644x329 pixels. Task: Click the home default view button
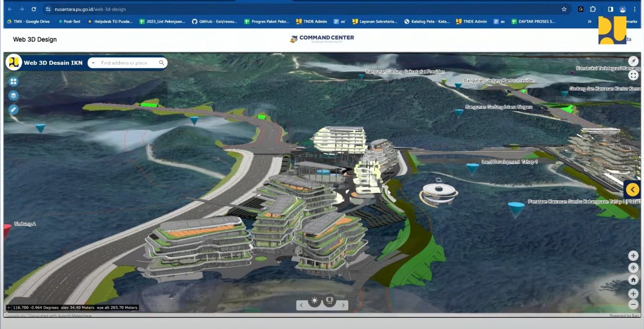click(633, 280)
